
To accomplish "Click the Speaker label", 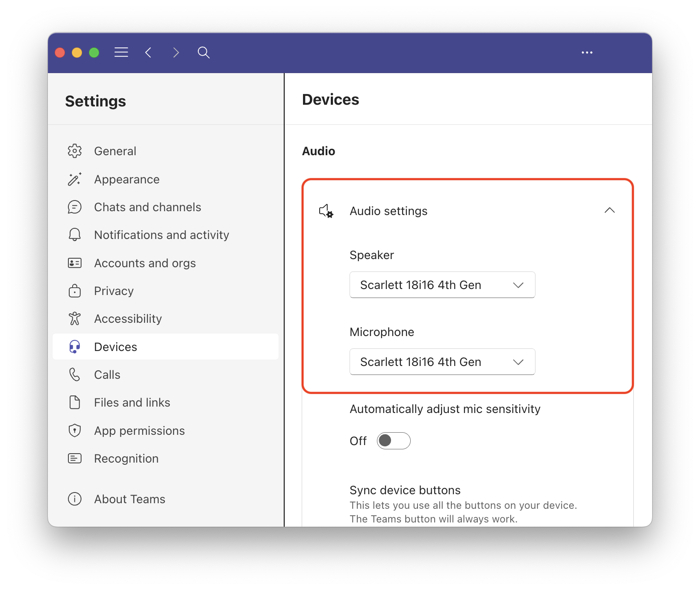I will pos(372,255).
